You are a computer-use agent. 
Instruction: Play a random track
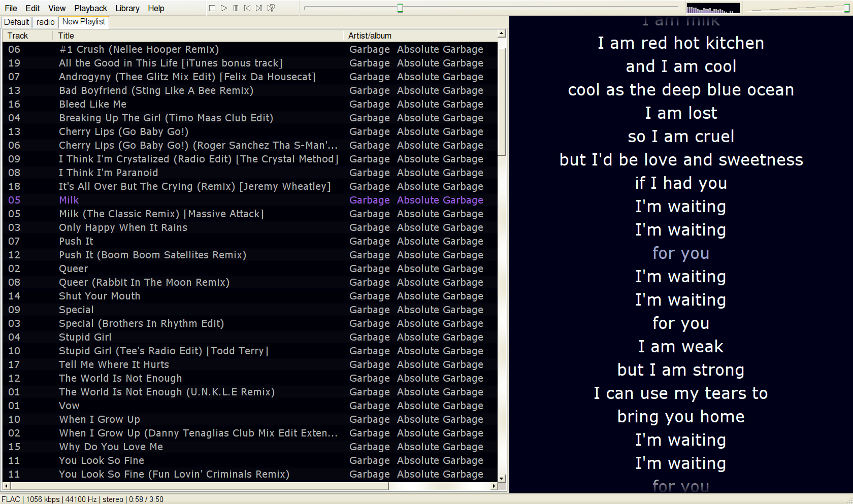(271, 8)
